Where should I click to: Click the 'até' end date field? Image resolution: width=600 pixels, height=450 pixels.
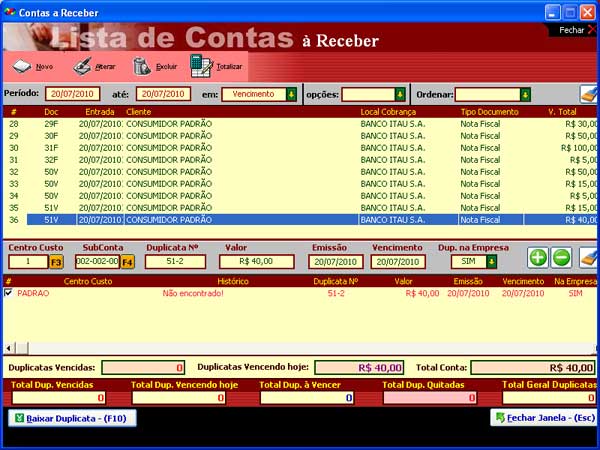pyautogui.click(x=163, y=94)
